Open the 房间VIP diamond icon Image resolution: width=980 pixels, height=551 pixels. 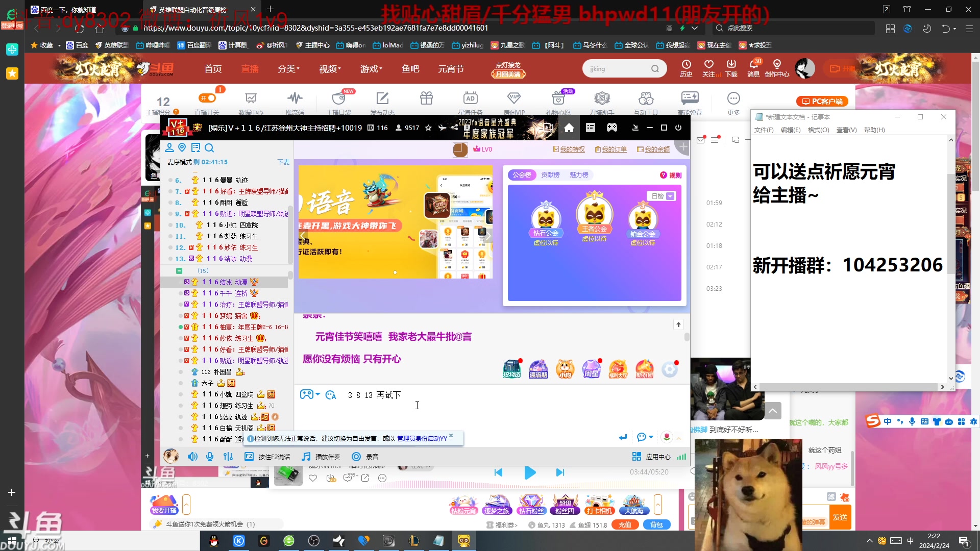(x=514, y=98)
